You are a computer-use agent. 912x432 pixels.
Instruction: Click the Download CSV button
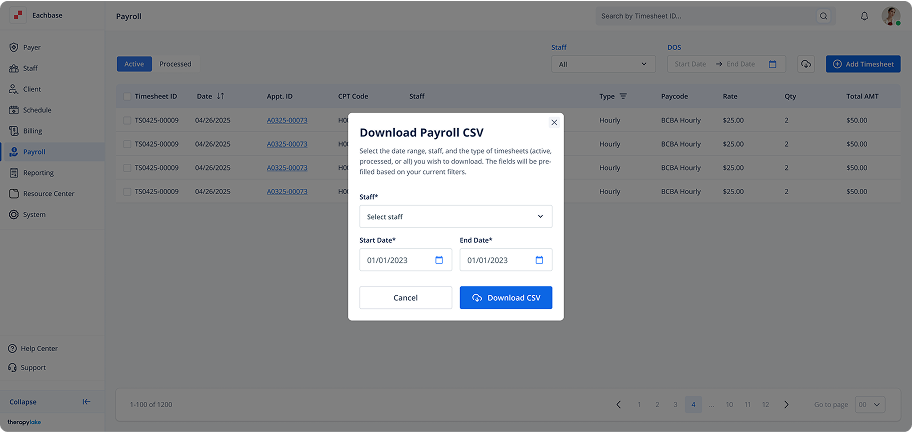(506, 298)
